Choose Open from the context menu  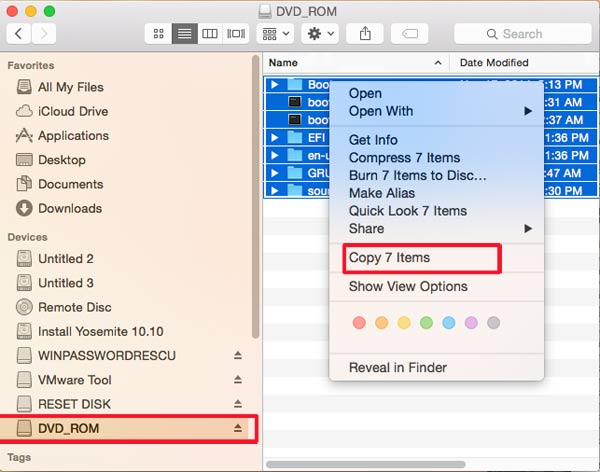(436, 93)
